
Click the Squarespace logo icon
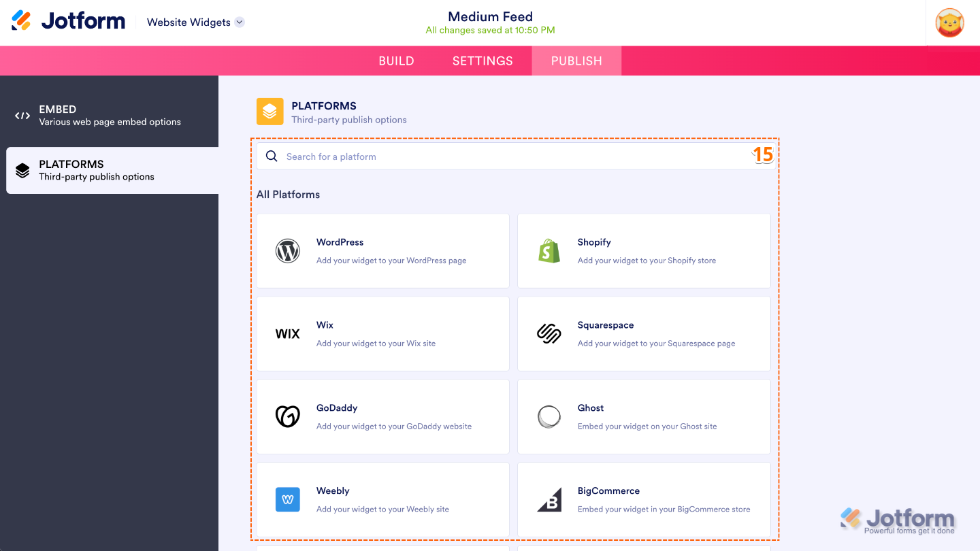tap(549, 334)
